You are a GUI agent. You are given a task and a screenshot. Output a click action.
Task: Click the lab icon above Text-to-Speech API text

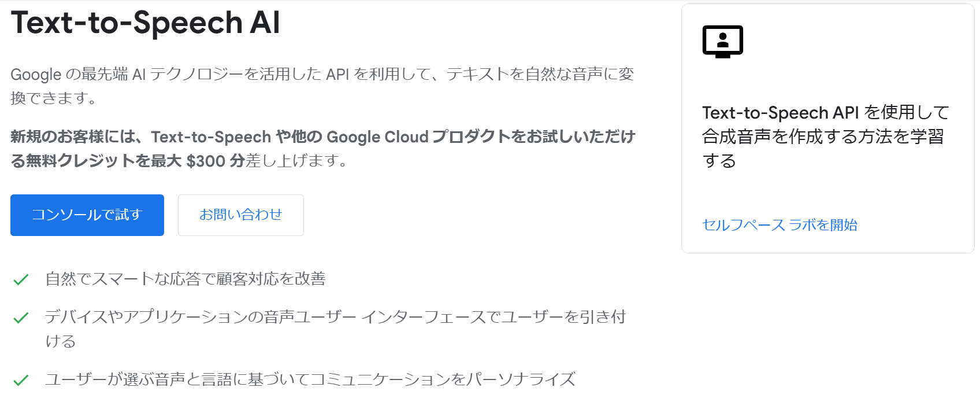click(722, 42)
